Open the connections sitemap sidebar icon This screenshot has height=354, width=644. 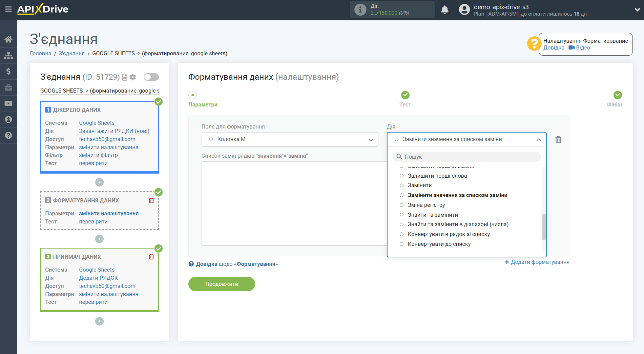[8, 55]
